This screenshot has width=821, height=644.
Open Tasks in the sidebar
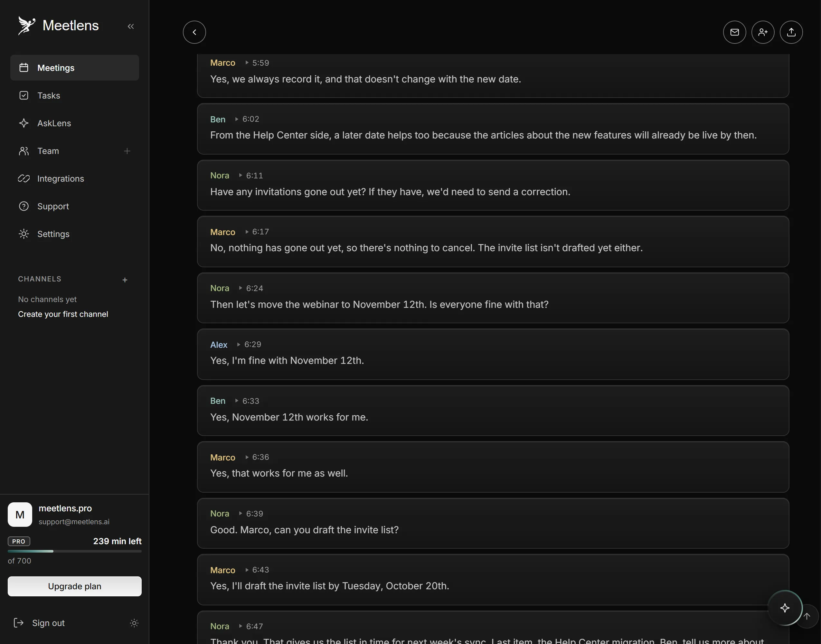75,95
